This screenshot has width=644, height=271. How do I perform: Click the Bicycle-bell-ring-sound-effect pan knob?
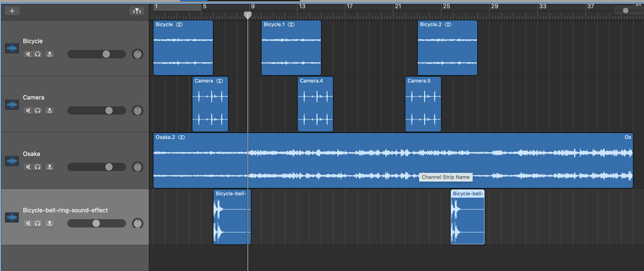[x=138, y=223]
